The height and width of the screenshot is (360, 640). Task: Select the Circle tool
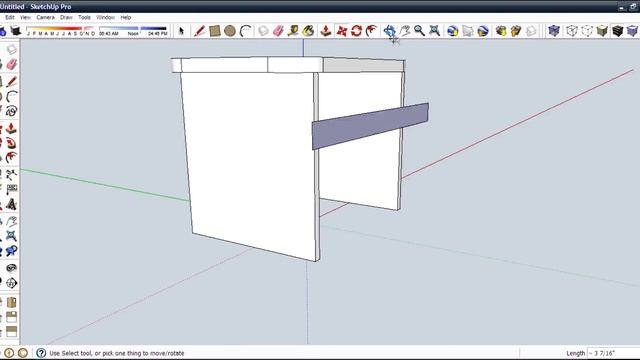[230, 31]
